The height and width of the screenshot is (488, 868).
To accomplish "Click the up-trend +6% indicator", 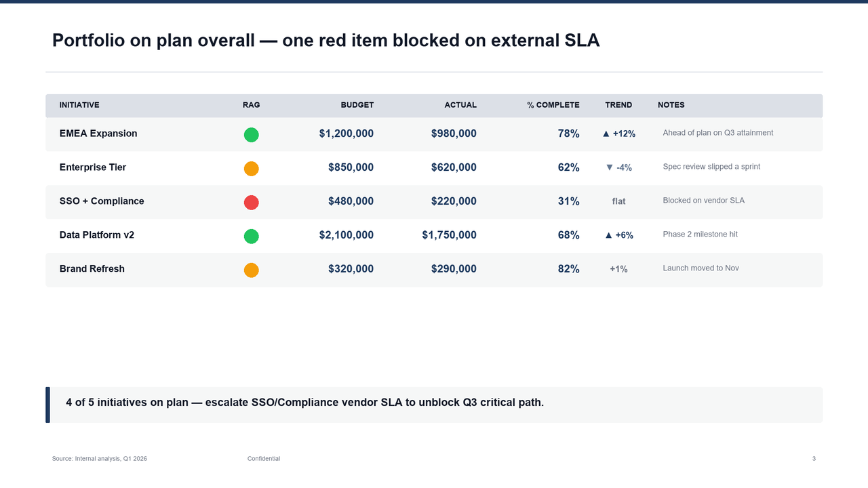I will click(618, 236).
